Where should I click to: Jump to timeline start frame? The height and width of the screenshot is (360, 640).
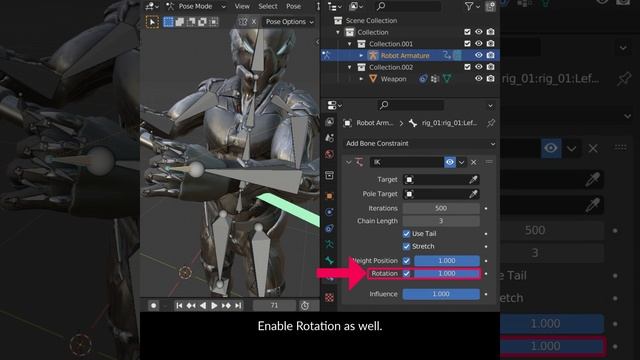tap(179, 305)
